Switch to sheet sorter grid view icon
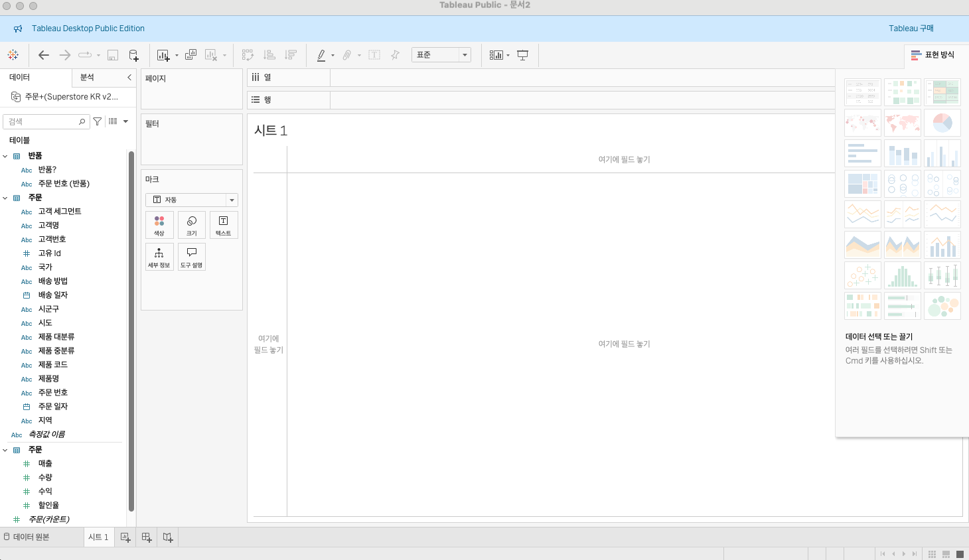 coord(932,554)
